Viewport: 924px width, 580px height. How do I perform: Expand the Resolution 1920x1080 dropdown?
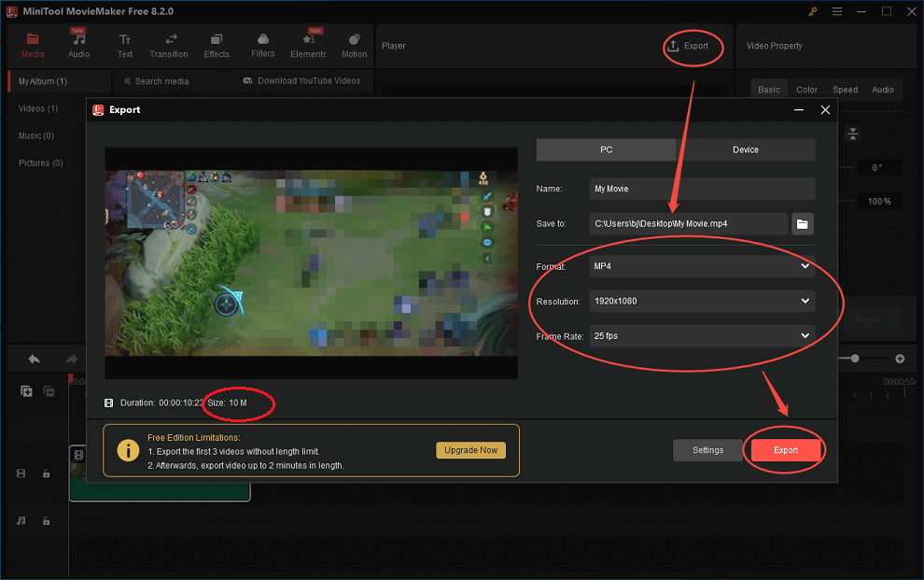point(702,301)
